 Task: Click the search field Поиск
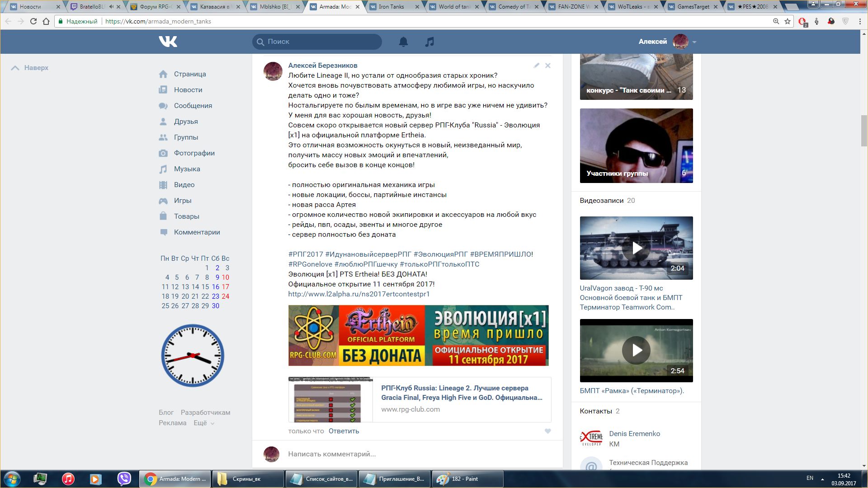coord(317,42)
